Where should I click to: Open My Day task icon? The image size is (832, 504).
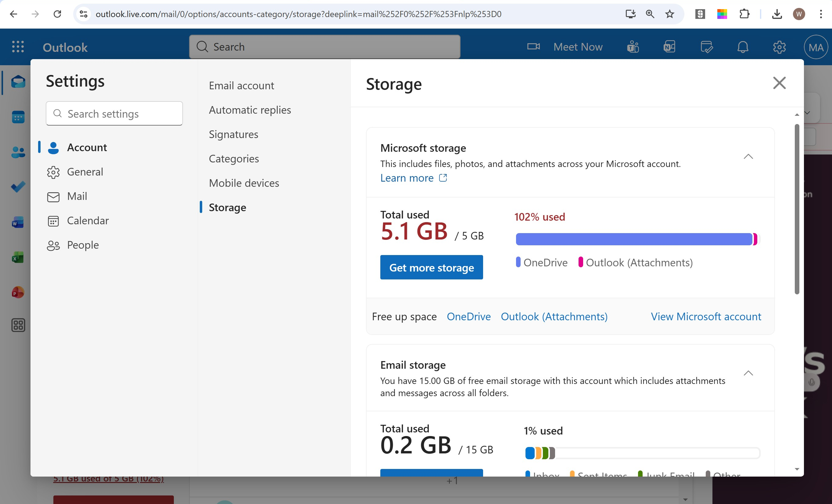coord(706,47)
